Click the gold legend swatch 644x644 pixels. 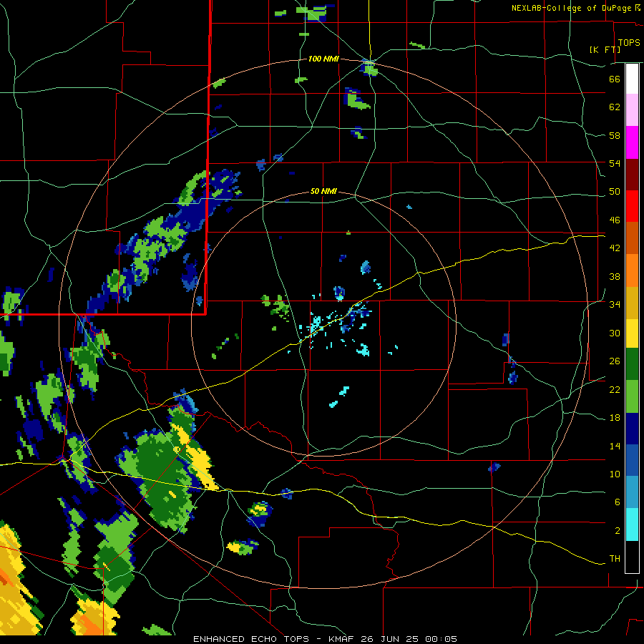[x=632, y=303]
